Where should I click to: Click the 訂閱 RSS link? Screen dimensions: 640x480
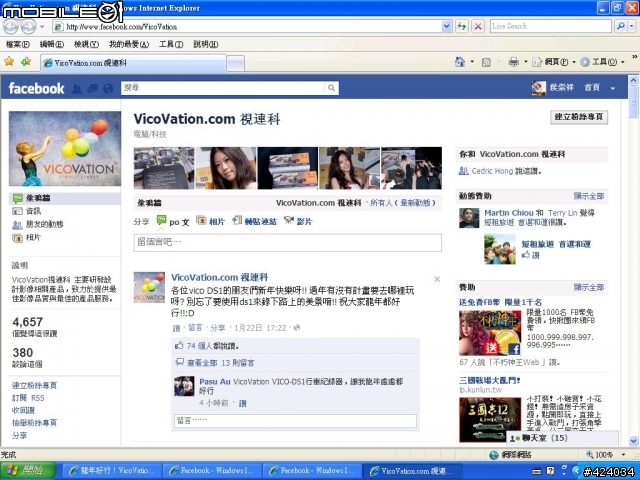click(28, 398)
